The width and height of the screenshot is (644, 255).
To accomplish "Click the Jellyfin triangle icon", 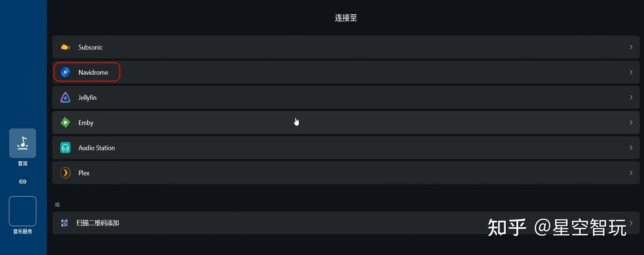I will click(65, 98).
